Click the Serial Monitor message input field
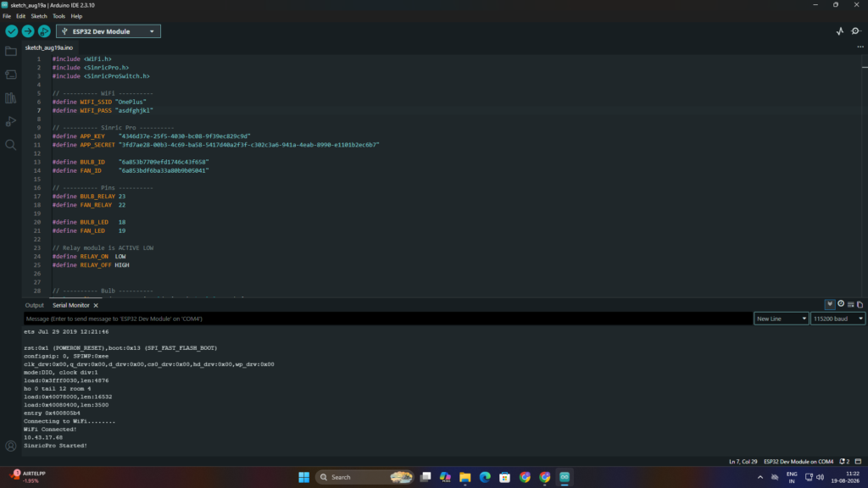 tap(387, 319)
